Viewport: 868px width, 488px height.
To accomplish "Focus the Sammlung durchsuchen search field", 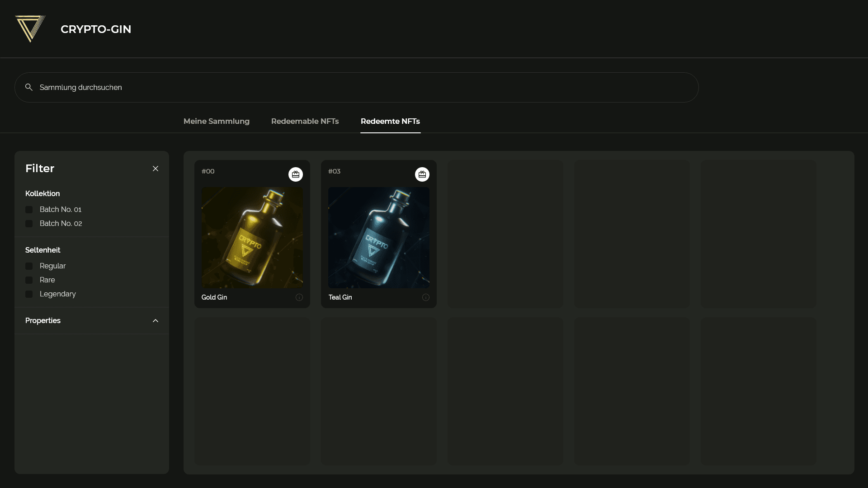I will 362,87.
